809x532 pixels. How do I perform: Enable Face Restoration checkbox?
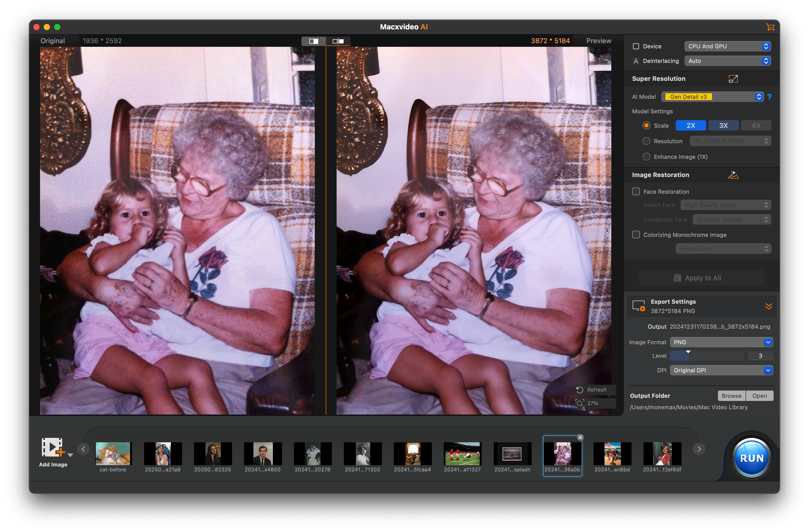[636, 192]
